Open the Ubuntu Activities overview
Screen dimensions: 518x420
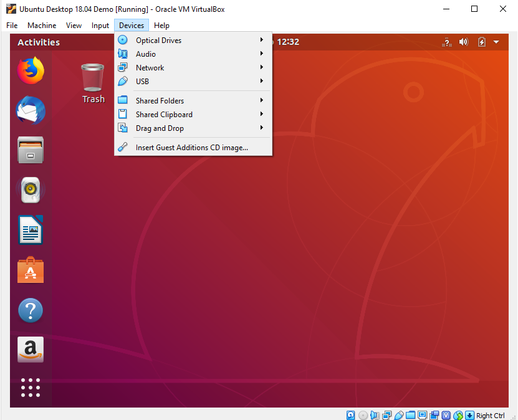pos(39,42)
